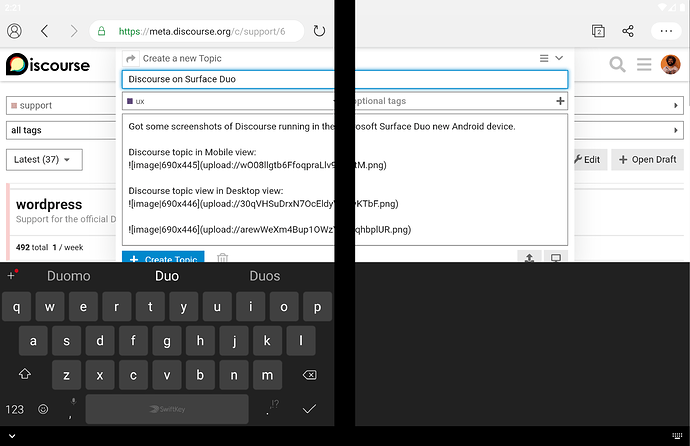Image resolution: width=690 pixels, height=446 pixels.
Task: Reload the page with the refresh icon
Action: (319, 31)
